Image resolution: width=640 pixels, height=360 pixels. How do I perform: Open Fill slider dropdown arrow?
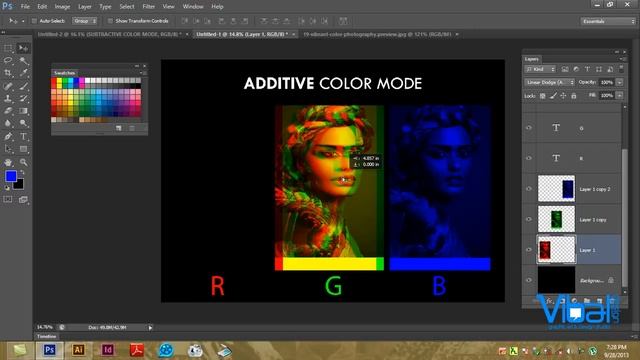pyautogui.click(x=620, y=96)
